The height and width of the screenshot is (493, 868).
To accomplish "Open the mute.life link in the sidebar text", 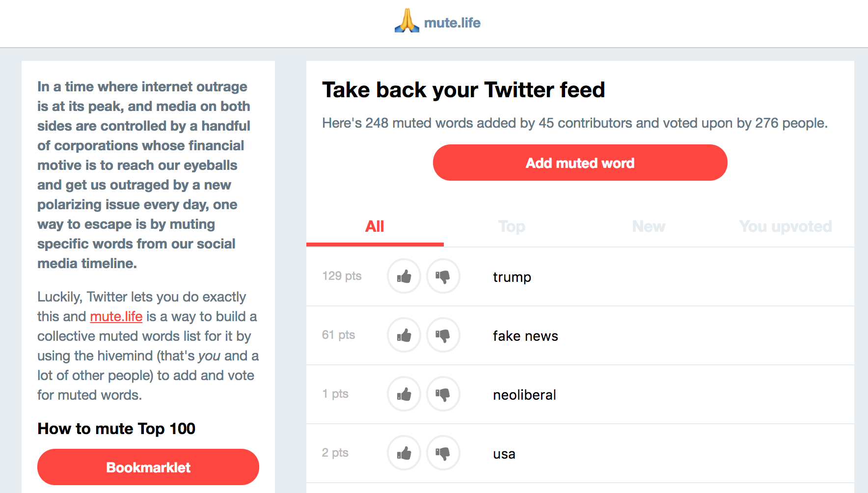I will pyautogui.click(x=116, y=317).
